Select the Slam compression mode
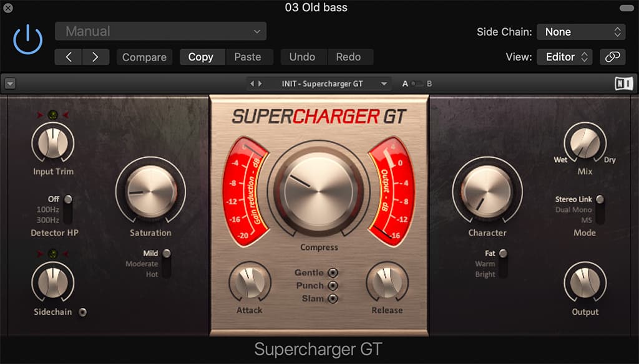639x364 pixels. [x=333, y=299]
